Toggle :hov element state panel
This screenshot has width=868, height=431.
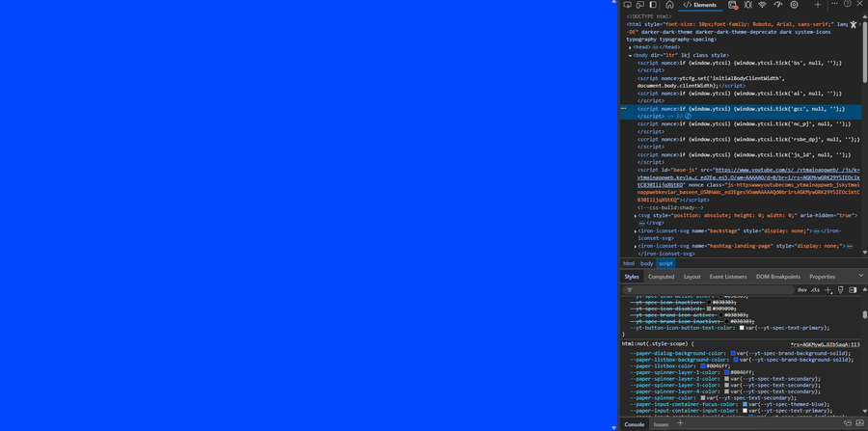pos(802,290)
